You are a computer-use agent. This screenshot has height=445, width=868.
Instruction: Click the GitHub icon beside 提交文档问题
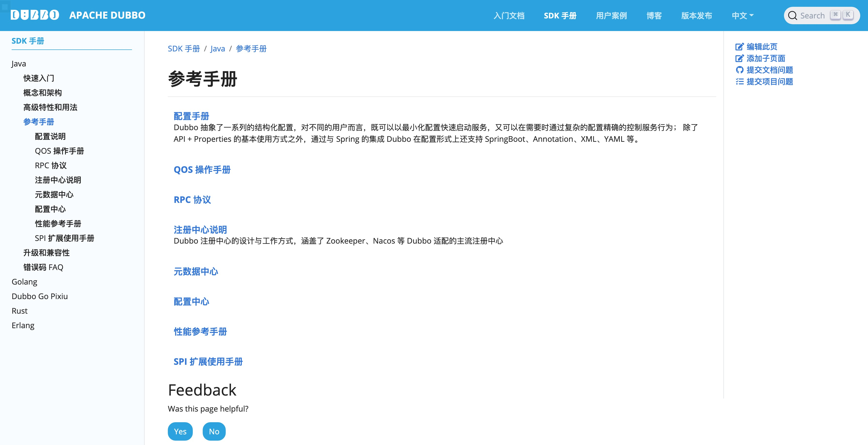tap(739, 70)
